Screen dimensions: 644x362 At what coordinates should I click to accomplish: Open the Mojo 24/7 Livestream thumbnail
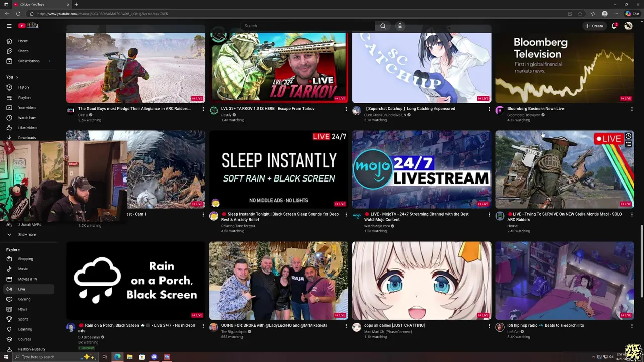(x=422, y=169)
